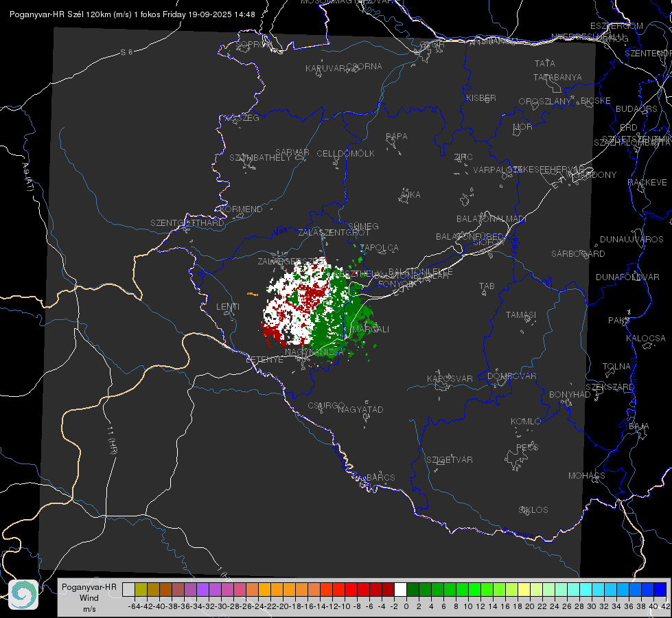This screenshot has width=672, height=618.
Task: Click the MOHÁCS city label
Action: pyautogui.click(x=587, y=476)
